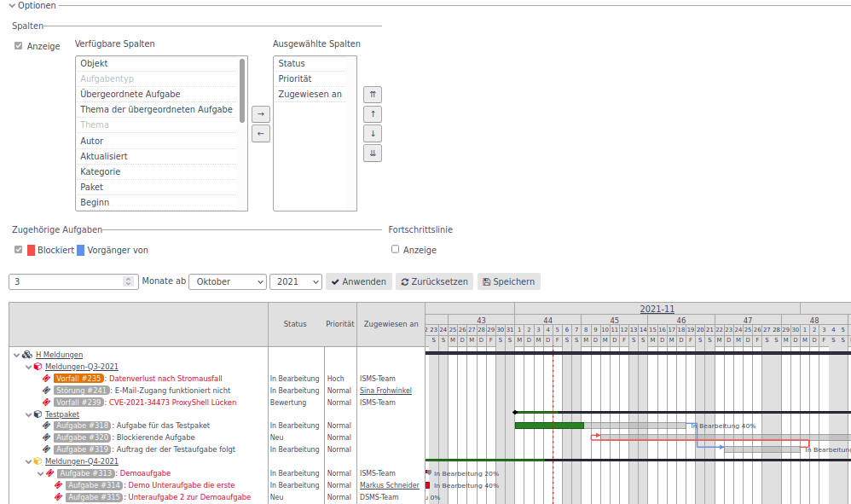Select Objekt in available columns
Screen dimensions: 851x504
coord(157,63)
